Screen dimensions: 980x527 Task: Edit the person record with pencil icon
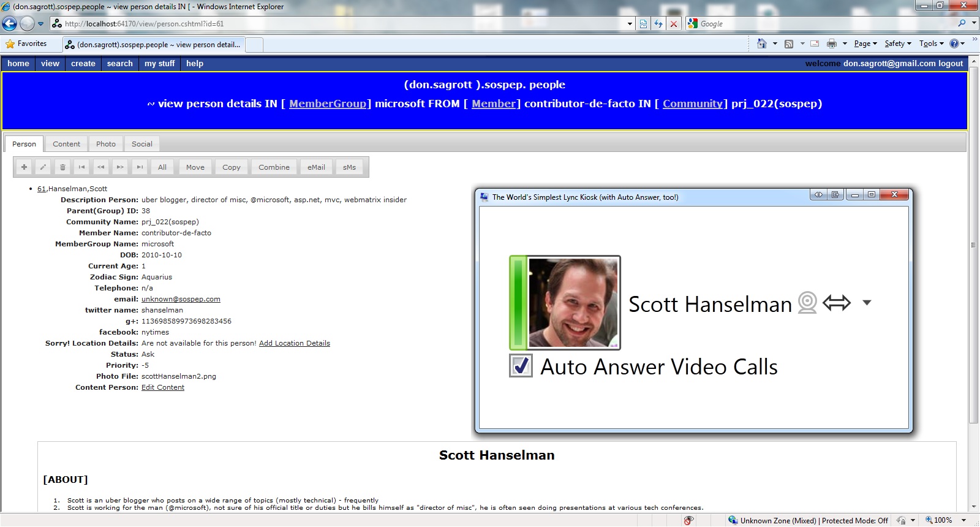(x=43, y=167)
